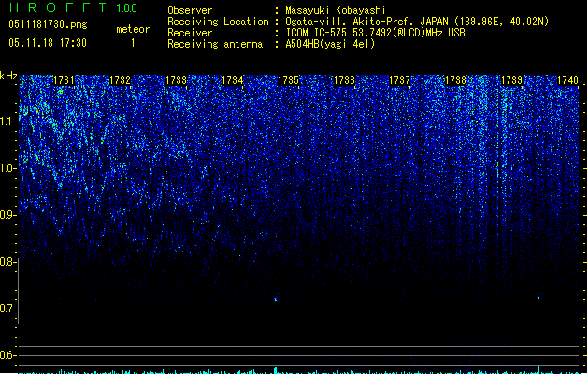Click the 'Receiver' field label

coord(190,33)
